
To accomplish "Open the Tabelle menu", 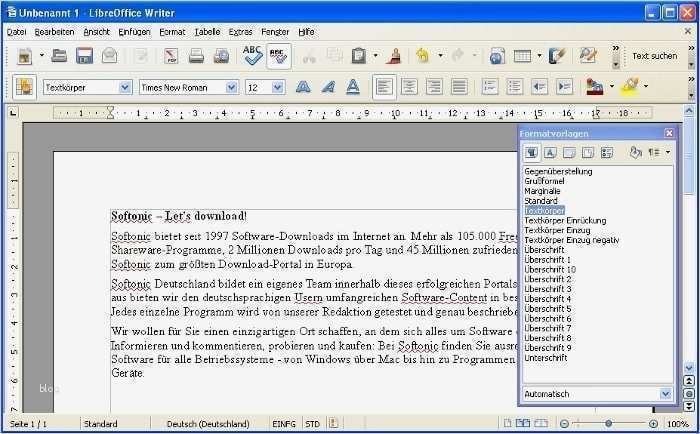I will click(x=207, y=32).
